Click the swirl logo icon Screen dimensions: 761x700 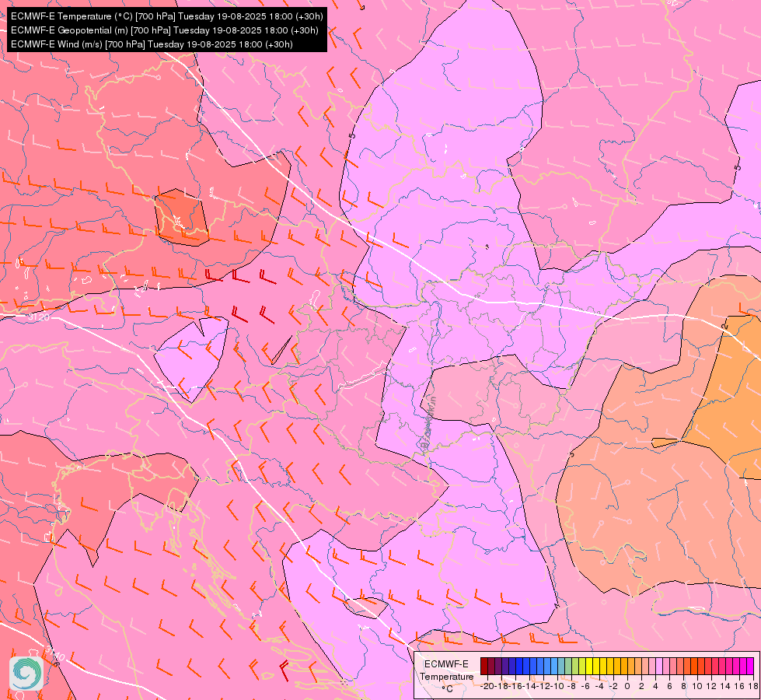tap(26, 673)
